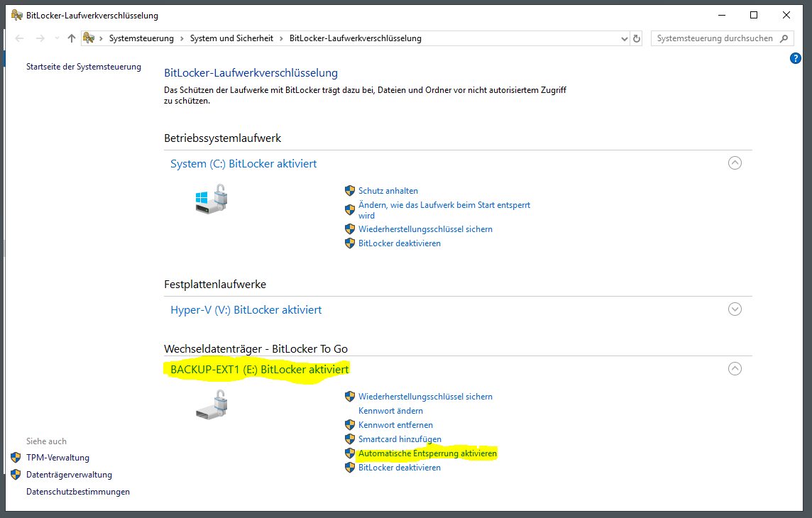Back up recovery key for System (C:)
This screenshot has height=518, width=812.
425,229
